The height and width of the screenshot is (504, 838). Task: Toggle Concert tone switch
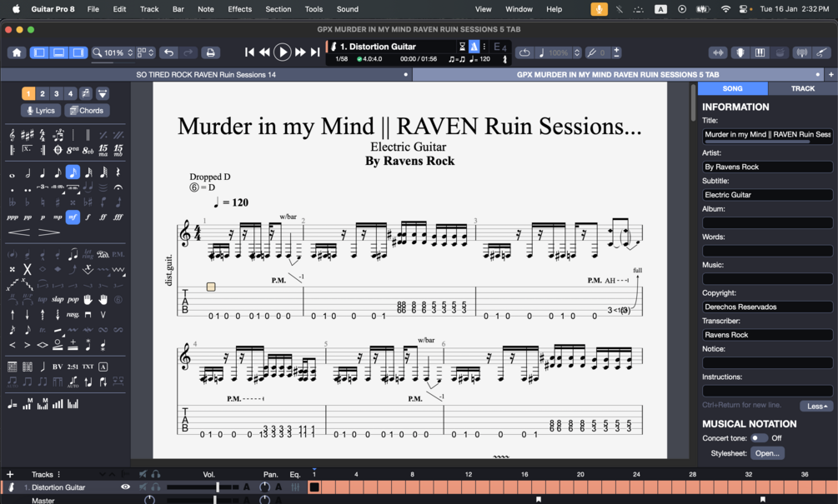759,438
